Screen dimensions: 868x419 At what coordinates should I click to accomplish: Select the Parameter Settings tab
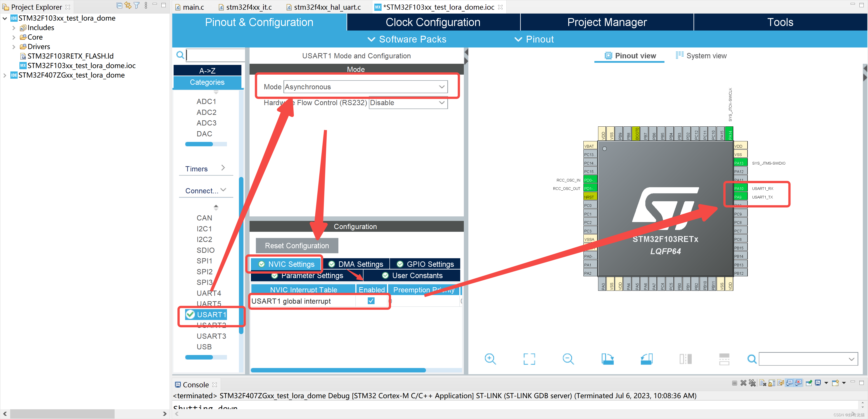point(307,275)
